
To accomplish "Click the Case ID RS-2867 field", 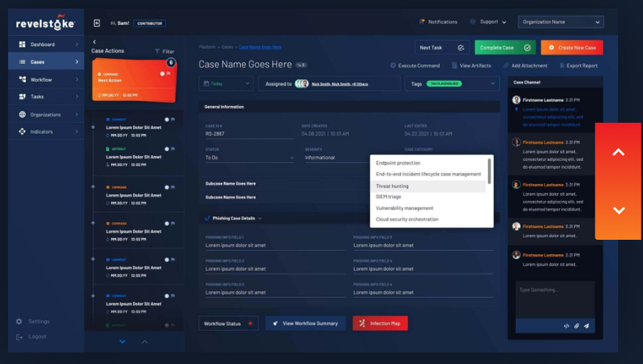I will [x=249, y=134].
